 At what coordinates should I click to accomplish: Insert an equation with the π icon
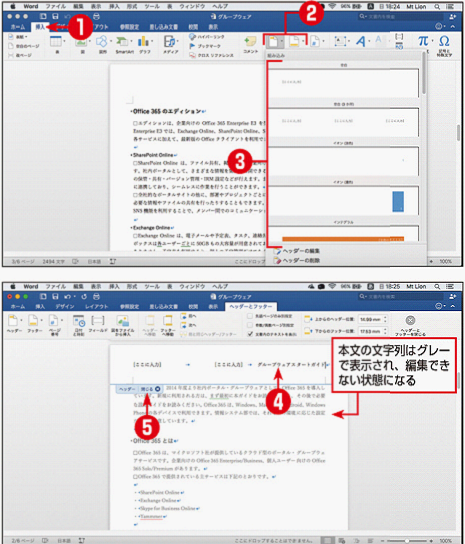tap(423, 41)
